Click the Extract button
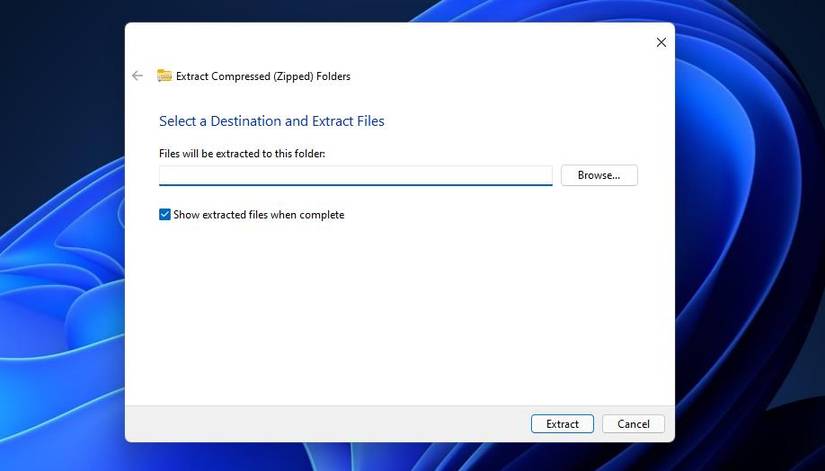 pyautogui.click(x=562, y=424)
